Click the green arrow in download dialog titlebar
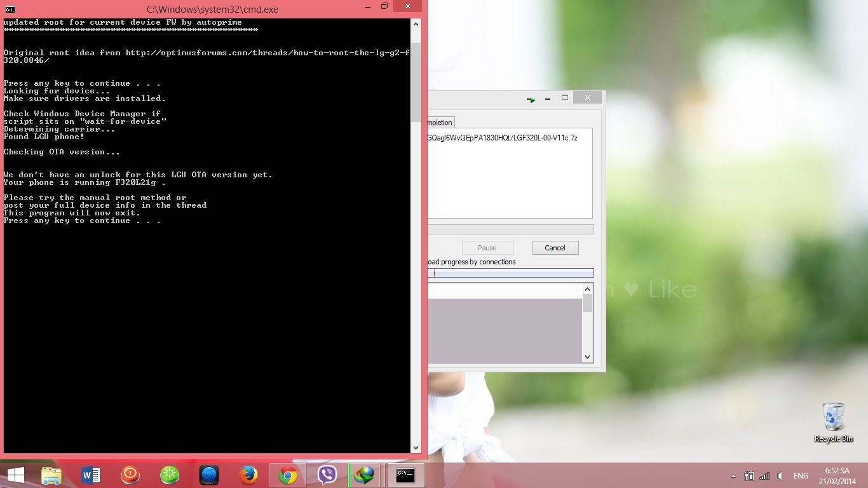The width and height of the screenshot is (868, 488). click(531, 99)
